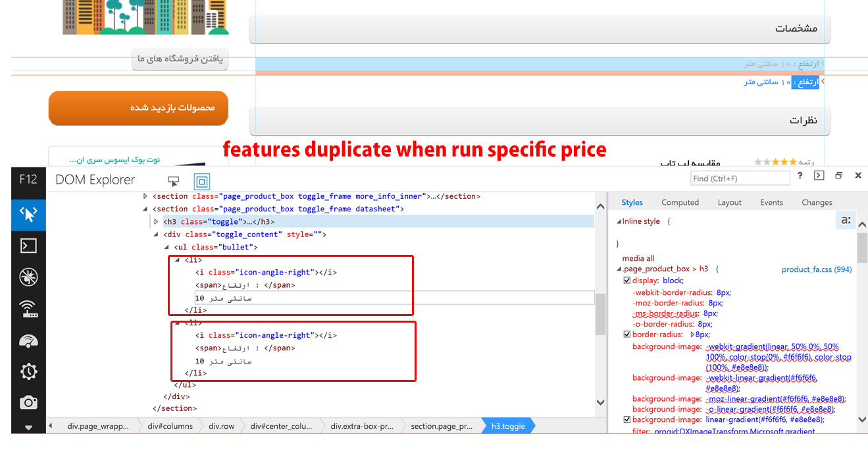
Task: Collapse the ul class bullet node
Action: click(166, 247)
